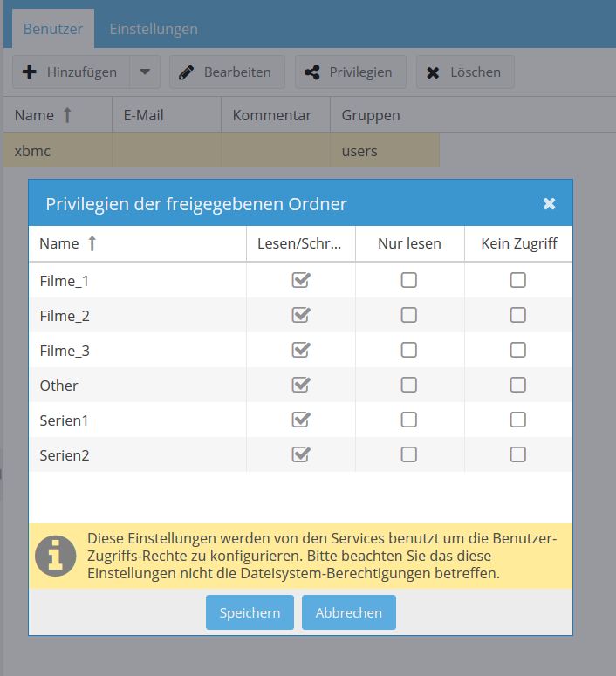This screenshot has height=676, width=616.
Task: Check Kein Zugriff for Filme_3
Action: coord(517,350)
